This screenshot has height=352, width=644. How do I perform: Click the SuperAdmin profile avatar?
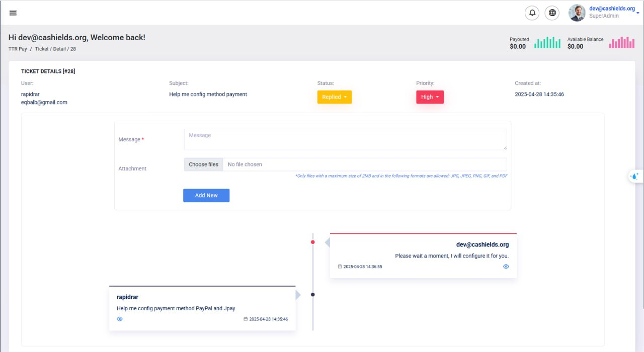point(577,13)
